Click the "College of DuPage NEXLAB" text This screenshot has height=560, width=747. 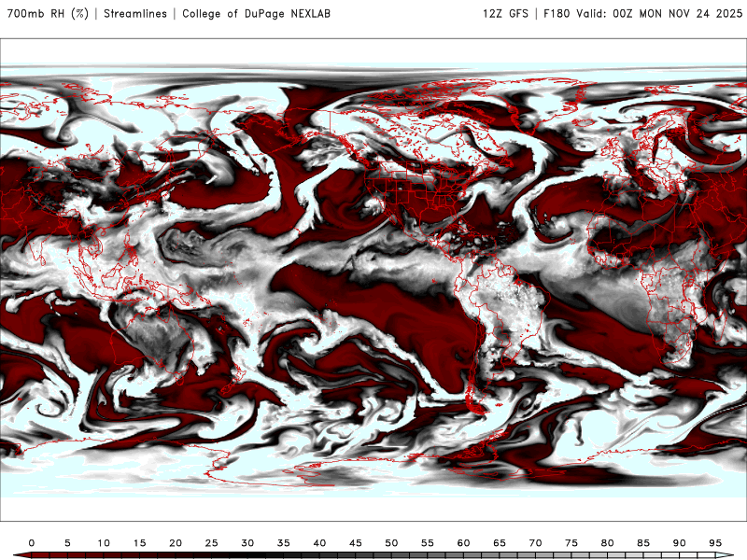click(x=256, y=13)
